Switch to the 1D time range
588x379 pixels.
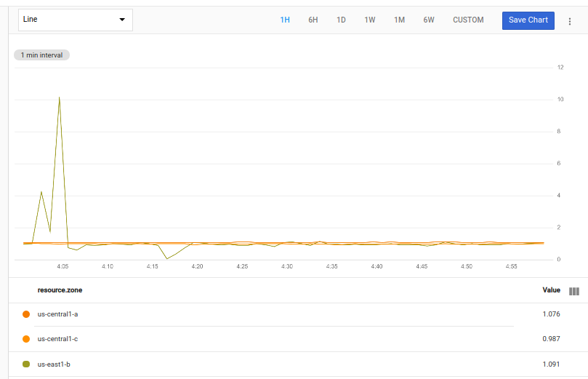pos(341,20)
